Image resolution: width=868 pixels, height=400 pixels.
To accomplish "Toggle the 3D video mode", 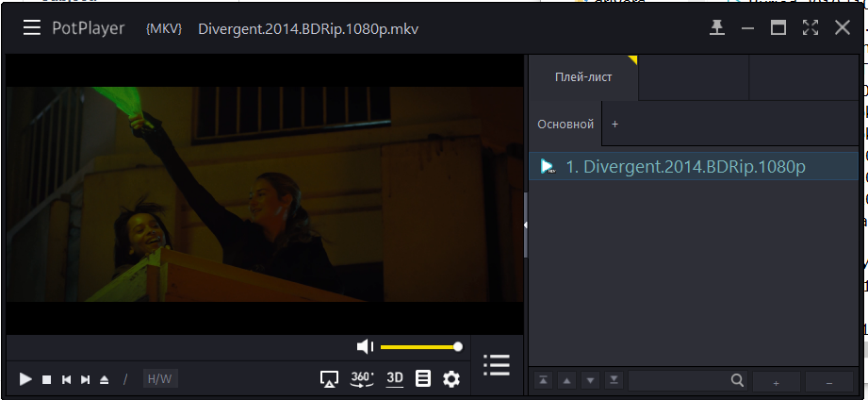I will click(x=395, y=379).
